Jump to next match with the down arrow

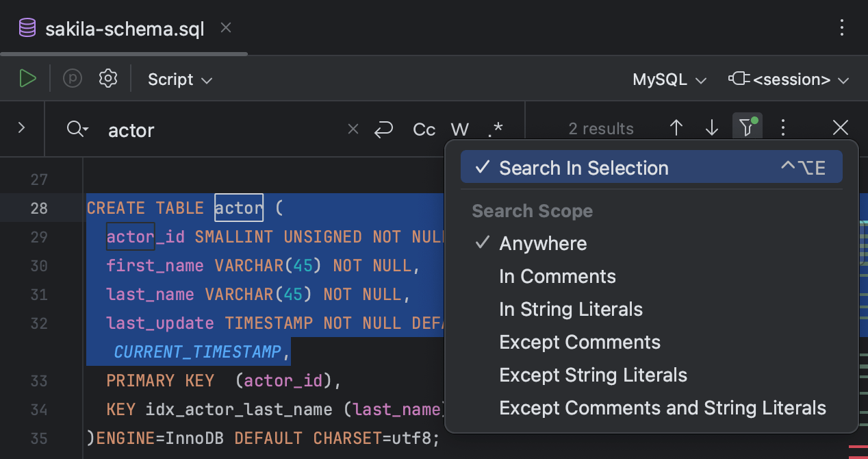click(712, 127)
